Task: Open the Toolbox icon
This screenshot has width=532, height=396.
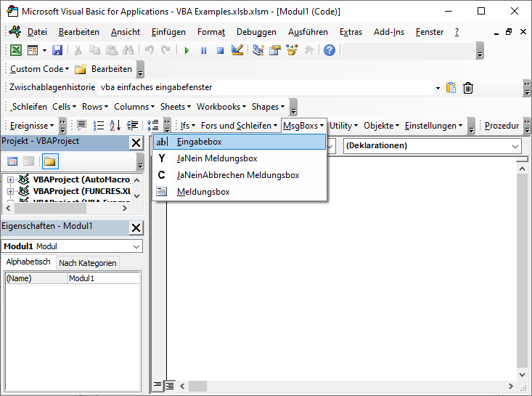Action: click(308, 50)
